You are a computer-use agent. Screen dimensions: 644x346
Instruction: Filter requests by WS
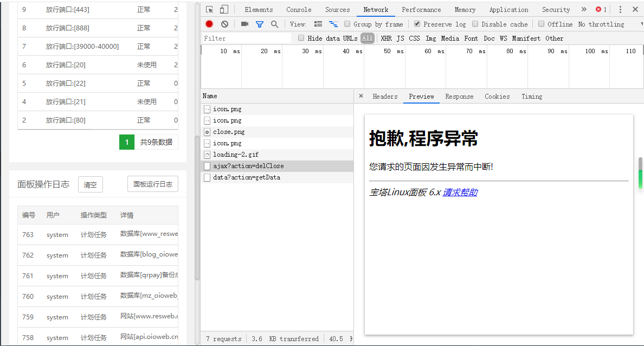pos(503,38)
